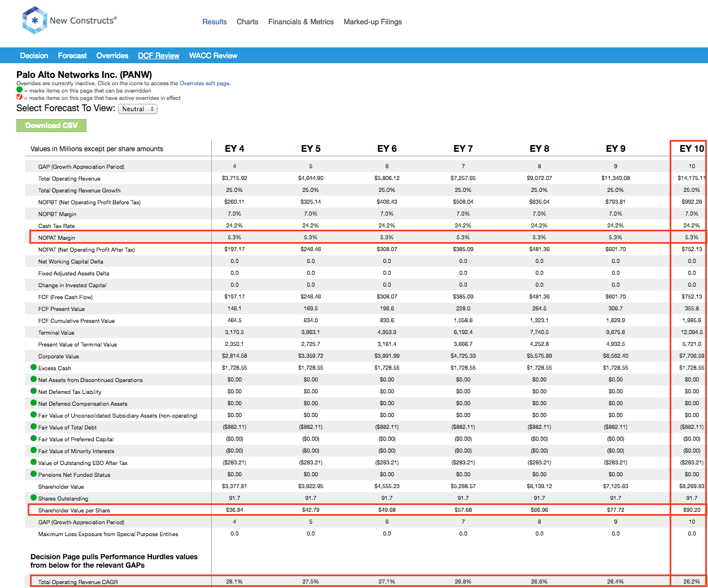708x588 pixels.
Task: Open override icon for Shares Outstanding
Action: point(34,498)
